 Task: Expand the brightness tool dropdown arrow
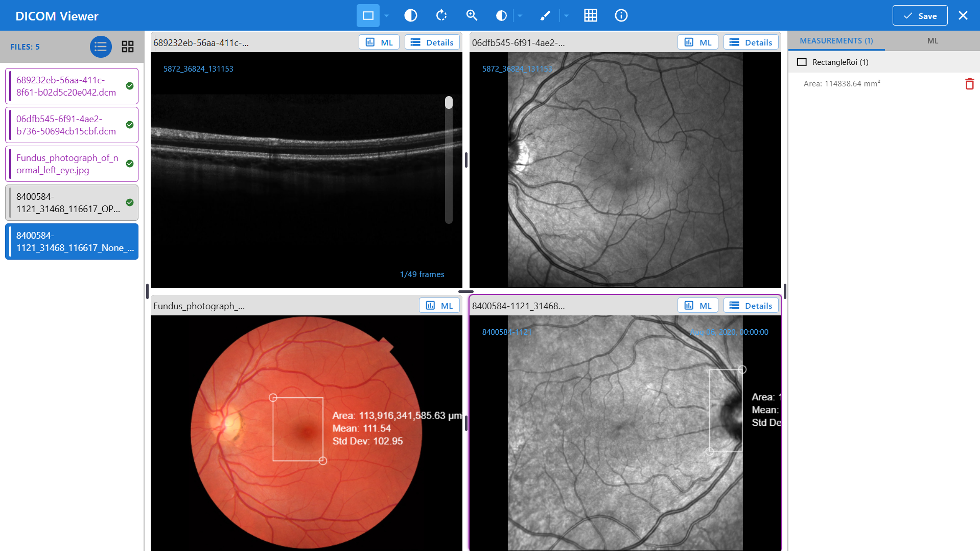(520, 16)
